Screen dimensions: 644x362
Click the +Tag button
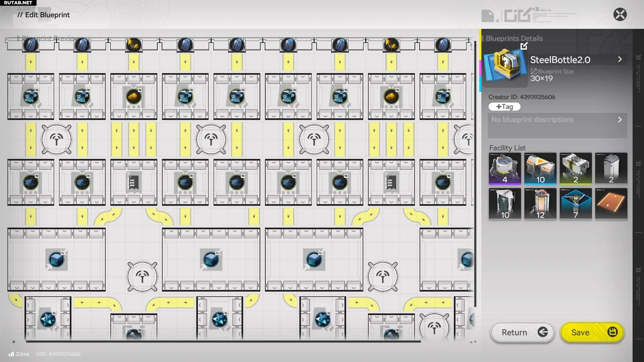(x=504, y=107)
